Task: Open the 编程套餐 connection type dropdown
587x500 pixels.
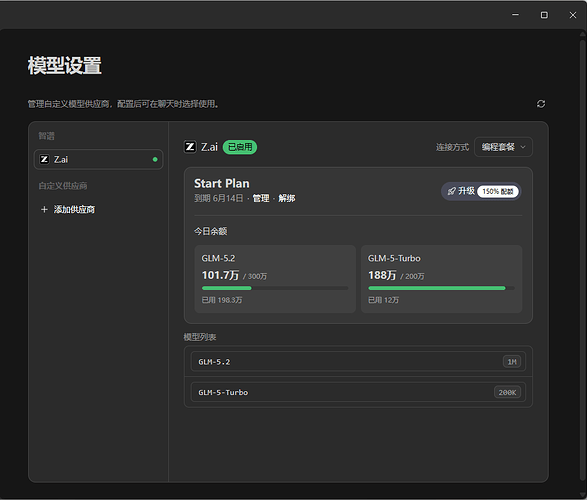Action: point(503,147)
